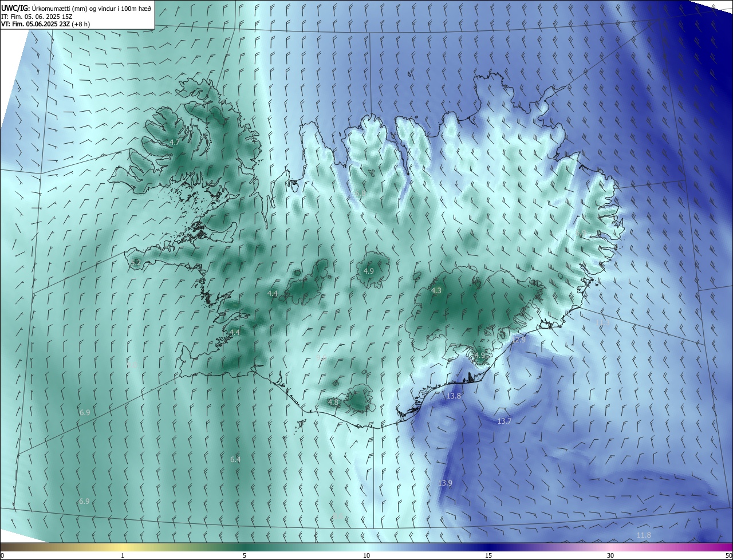Click the 6.4 value southwest of Iceland
This screenshot has height=560, width=733.
click(x=235, y=460)
